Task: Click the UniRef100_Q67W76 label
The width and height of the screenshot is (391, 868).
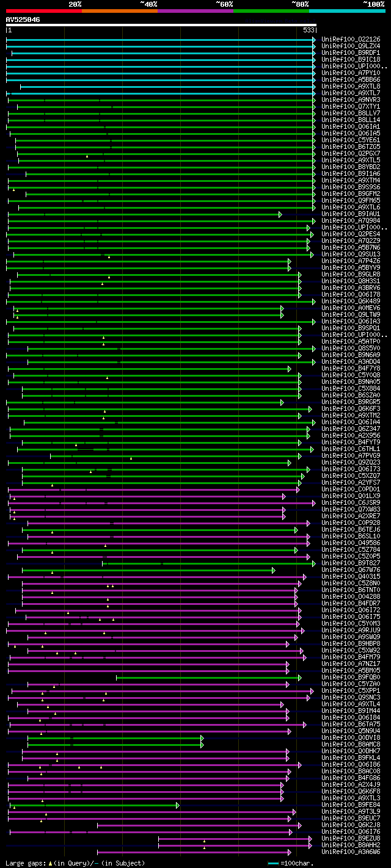Action: click(x=351, y=570)
